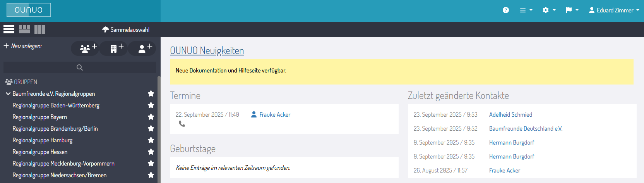Switch to grid layout view icon
The image size is (644, 183).
pyautogui.click(x=24, y=29)
